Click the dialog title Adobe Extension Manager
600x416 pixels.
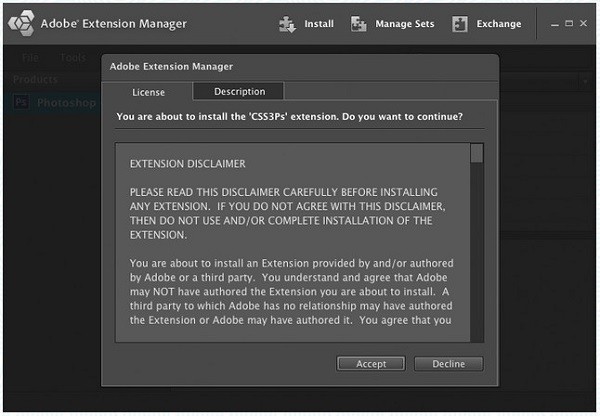click(171, 67)
